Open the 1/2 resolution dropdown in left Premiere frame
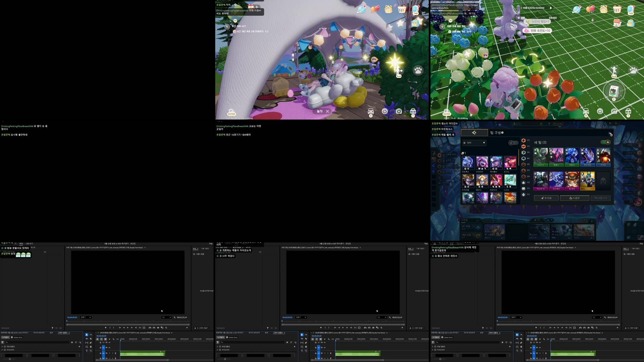The image size is (644, 362). pyautogui.click(x=166, y=317)
